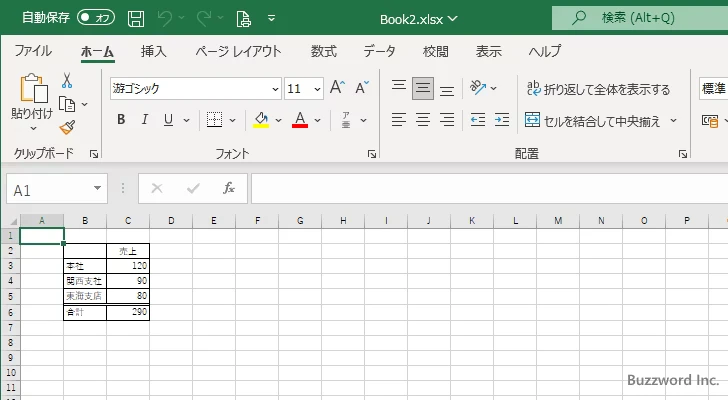728x400 pixels.
Task: Click the Redo arrow icon
Action: pyautogui.click(x=203, y=18)
